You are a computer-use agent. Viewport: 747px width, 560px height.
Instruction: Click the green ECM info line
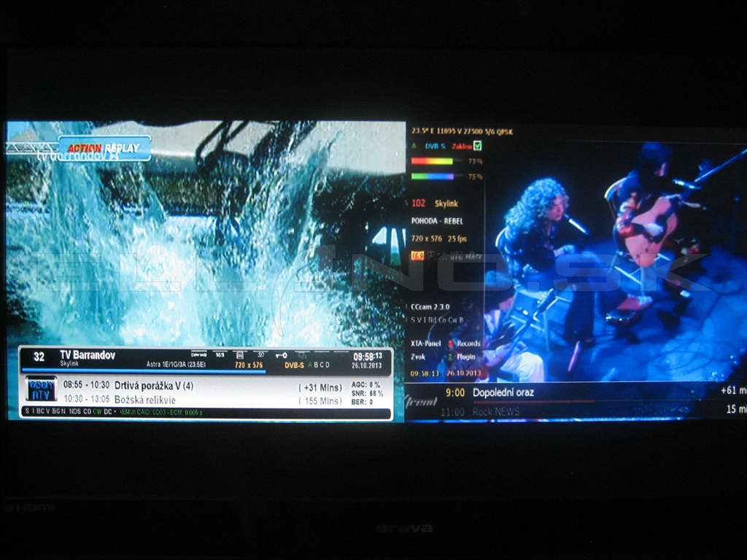tap(161, 413)
